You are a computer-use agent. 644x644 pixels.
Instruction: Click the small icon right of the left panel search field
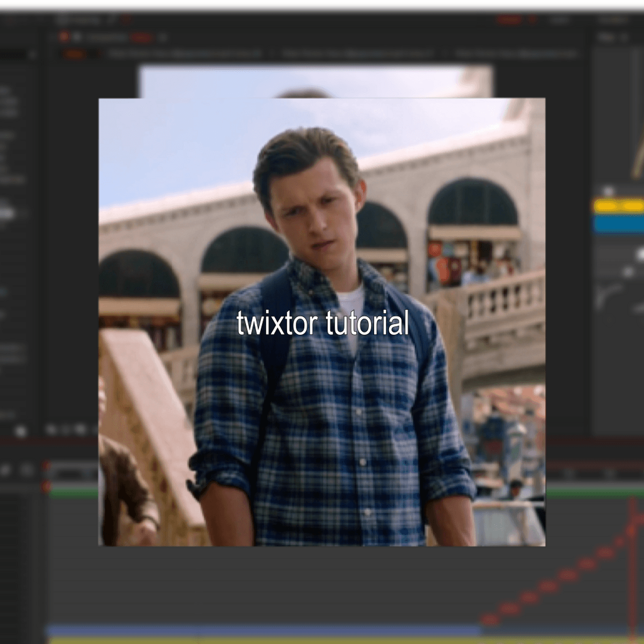click(32, 54)
